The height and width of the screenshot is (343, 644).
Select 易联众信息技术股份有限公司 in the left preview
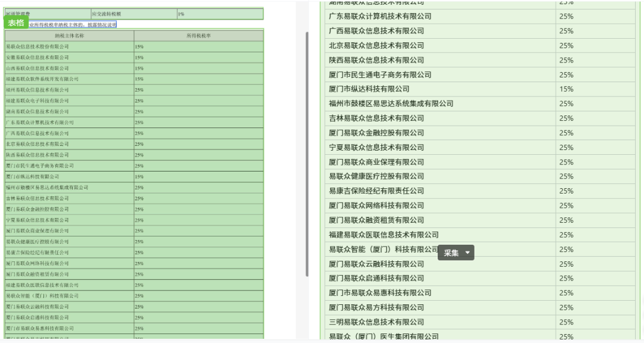[42, 48]
